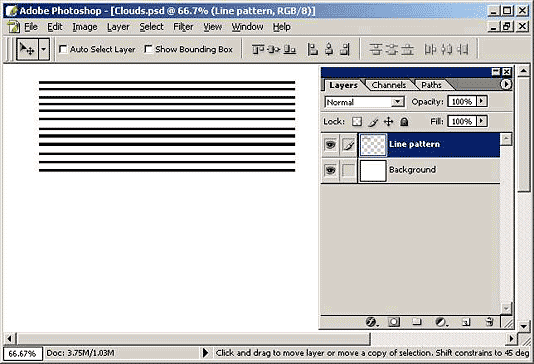Viewport: 534px width, 364px height.
Task: Click Align right edges icon
Action: point(345,50)
